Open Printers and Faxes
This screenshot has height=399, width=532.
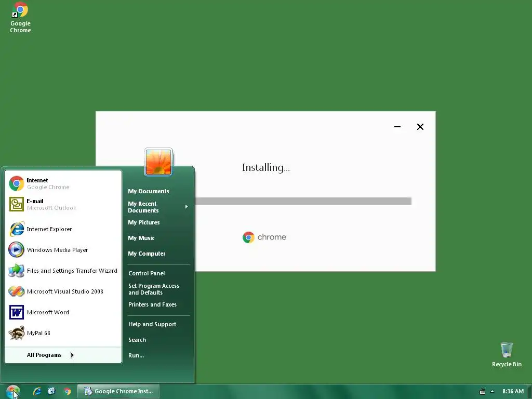(x=152, y=304)
